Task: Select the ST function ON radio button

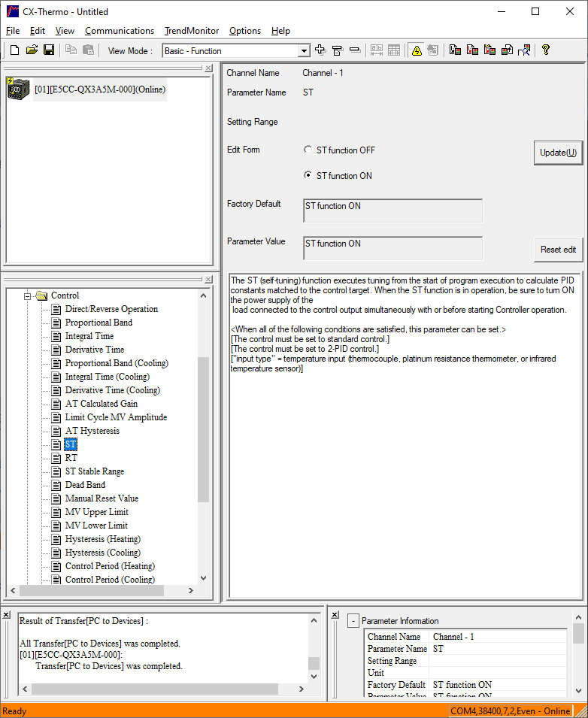Action: [308, 175]
